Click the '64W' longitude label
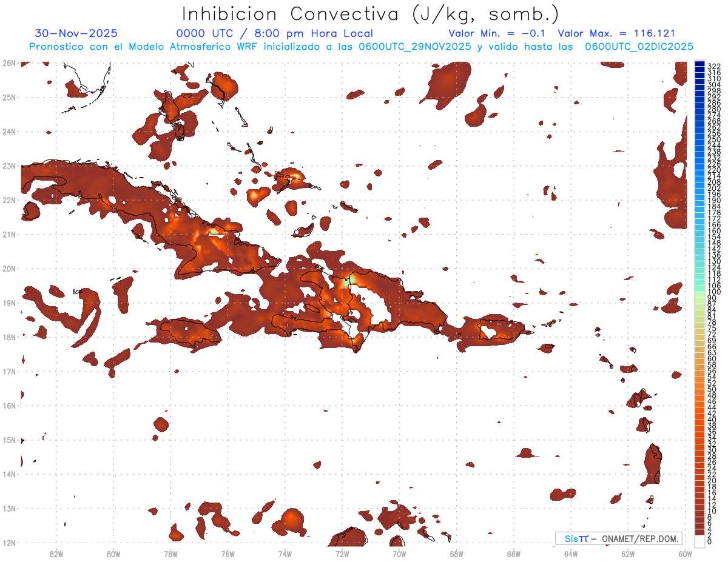Viewport: 728px width, 562px height. 571,554
